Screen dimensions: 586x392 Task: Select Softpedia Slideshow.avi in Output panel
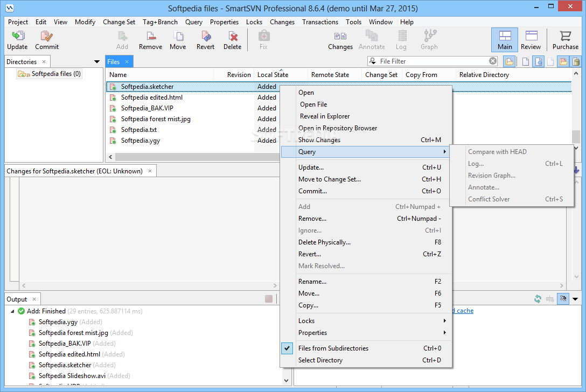(72, 375)
